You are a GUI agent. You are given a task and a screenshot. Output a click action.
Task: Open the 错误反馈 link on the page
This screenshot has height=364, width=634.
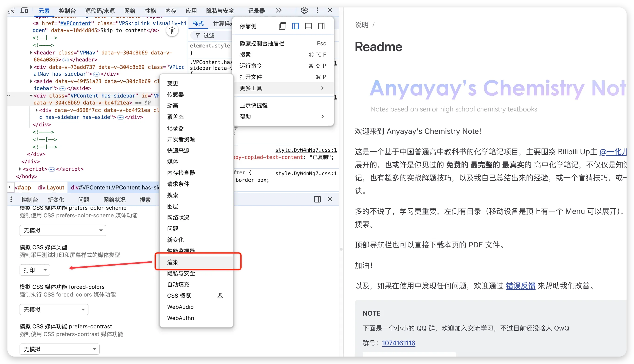click(x=520, y=286)
